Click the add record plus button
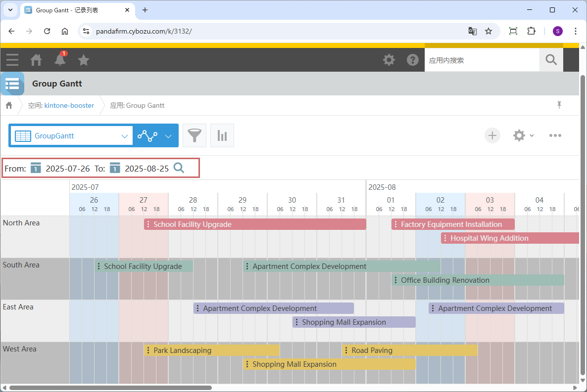587x392 pixels. tap(492, 135)
